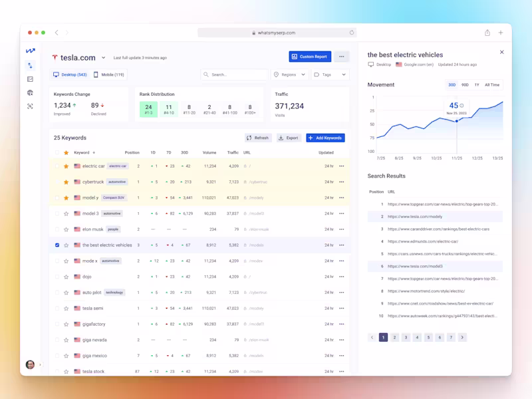
Task: Select the 90D movement range
Action: pyautogui.click(x=465, y=85)
